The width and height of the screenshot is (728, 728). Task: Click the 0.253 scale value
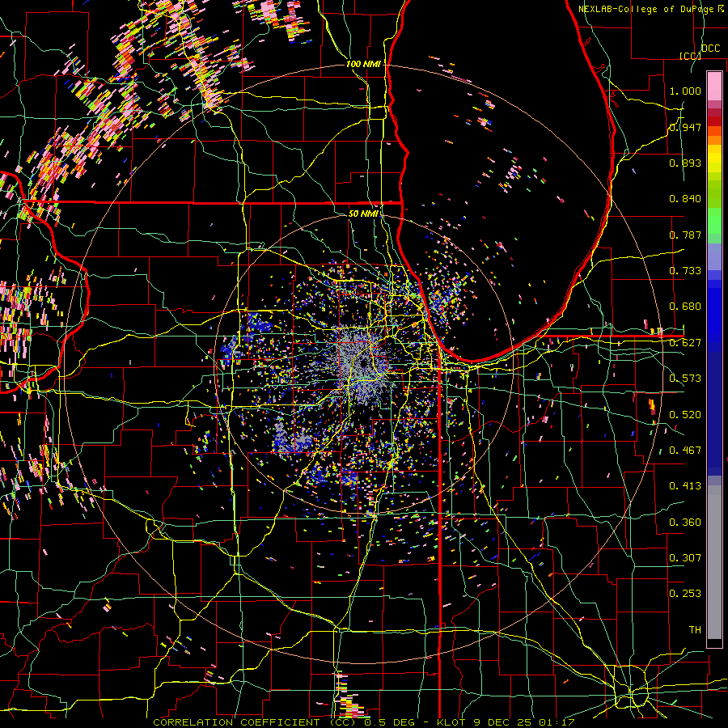click(x=685, y=594)
